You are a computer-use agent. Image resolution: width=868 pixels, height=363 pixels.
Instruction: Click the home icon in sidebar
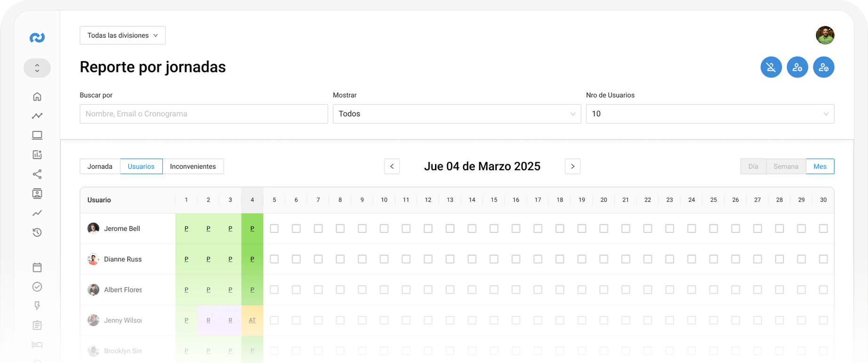(37, 96)
